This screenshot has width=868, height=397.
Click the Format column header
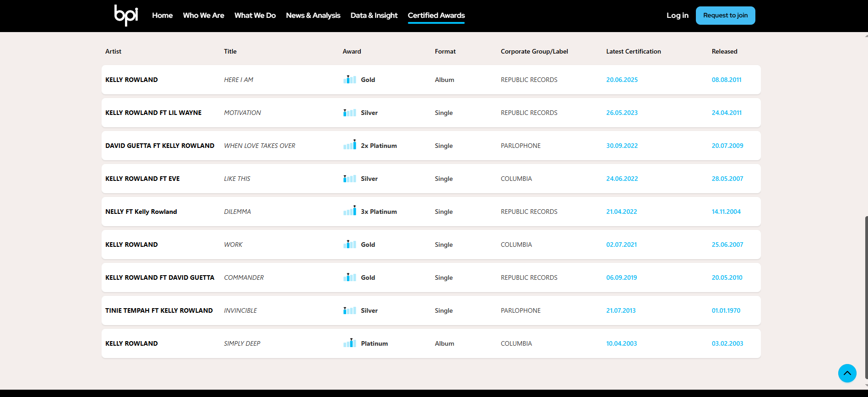tap(445, 51)
